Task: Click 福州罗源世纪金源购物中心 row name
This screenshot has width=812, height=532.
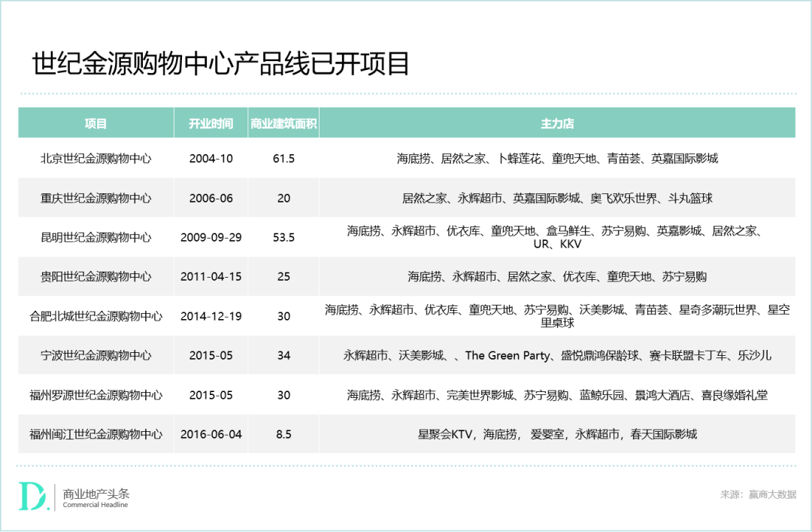Action: coord(95,395)
